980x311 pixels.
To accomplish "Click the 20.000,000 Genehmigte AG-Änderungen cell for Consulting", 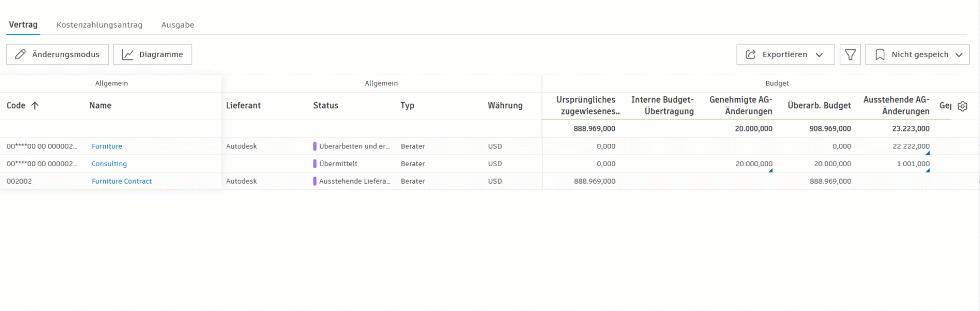I will (753, 164).
